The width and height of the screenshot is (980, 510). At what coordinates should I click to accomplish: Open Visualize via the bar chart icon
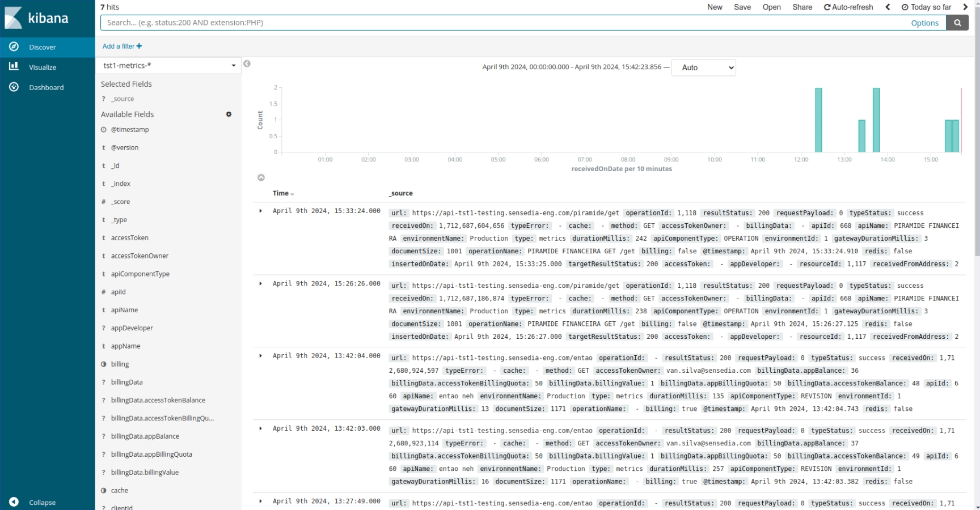14,67
